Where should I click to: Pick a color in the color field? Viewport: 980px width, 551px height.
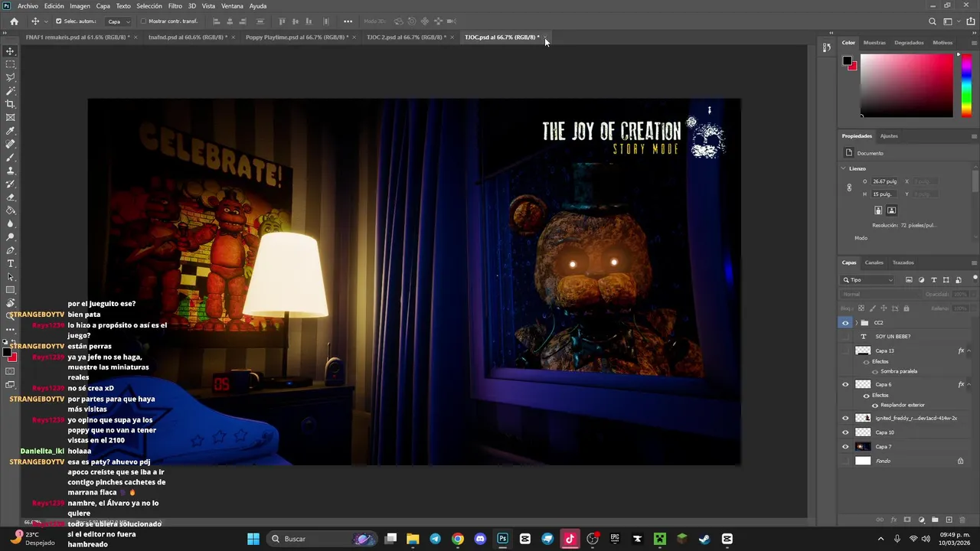(x=906, y=86)
